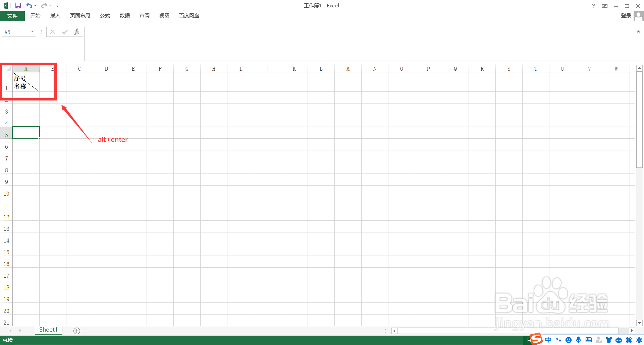The height and width of the screenshot is (345, 644).
Task: Customize the Quick Access Toolbar dropdown
Action: (57, 6)
